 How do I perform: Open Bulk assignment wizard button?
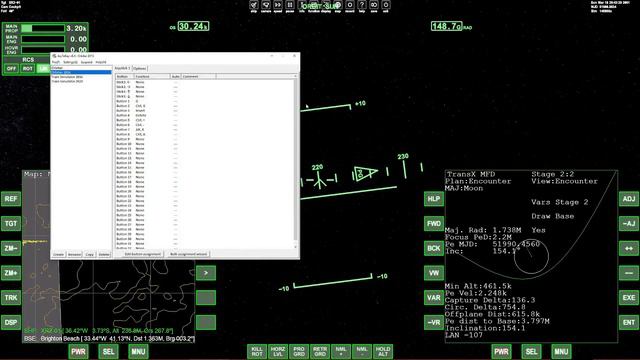[189, 254]
